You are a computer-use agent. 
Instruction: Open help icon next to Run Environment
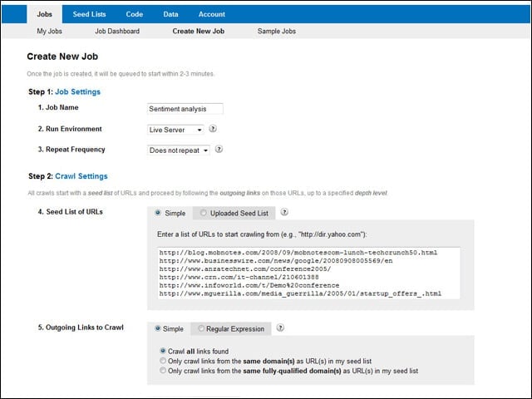[x=213, y=129]
